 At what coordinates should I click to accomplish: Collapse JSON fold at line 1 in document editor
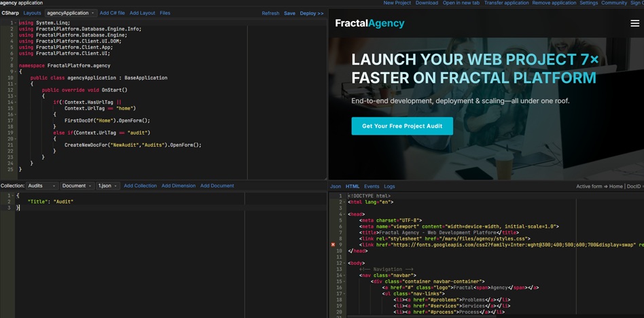pyautogui.click(x=12, y=196)
